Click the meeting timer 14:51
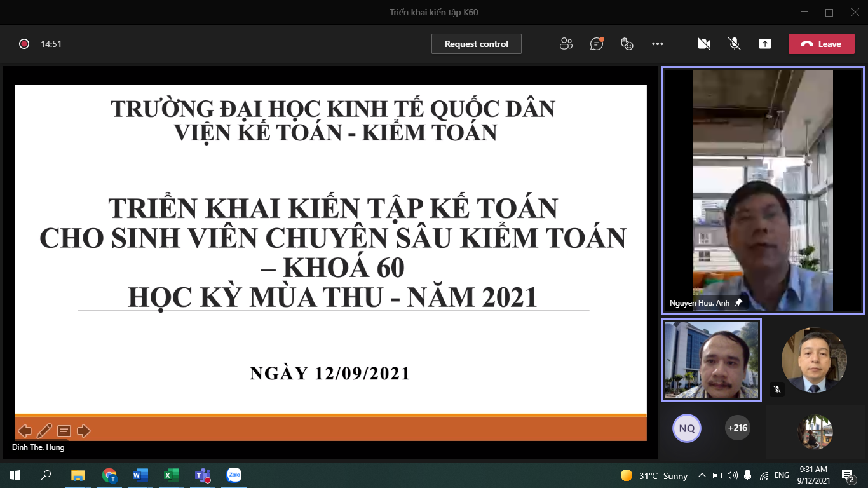The height and width of the screenshot is (488, 868). pyautogui.click(x=51, y=44)
